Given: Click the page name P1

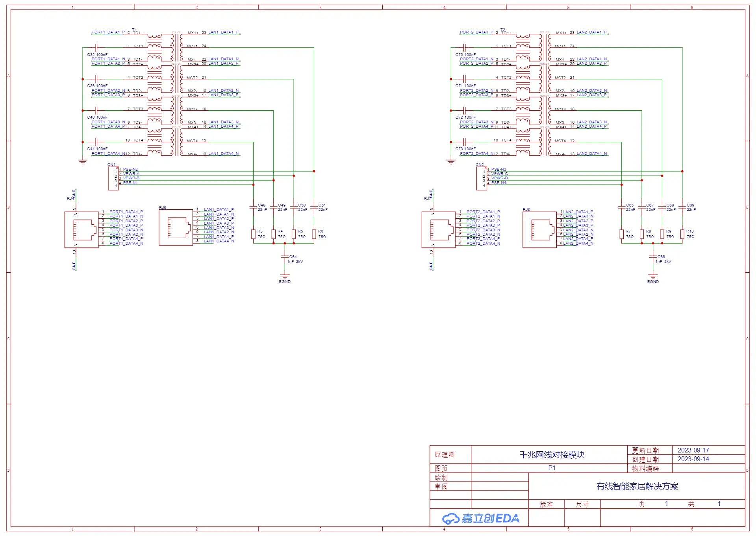Looking at the screenshot, I should click(552, 468).
